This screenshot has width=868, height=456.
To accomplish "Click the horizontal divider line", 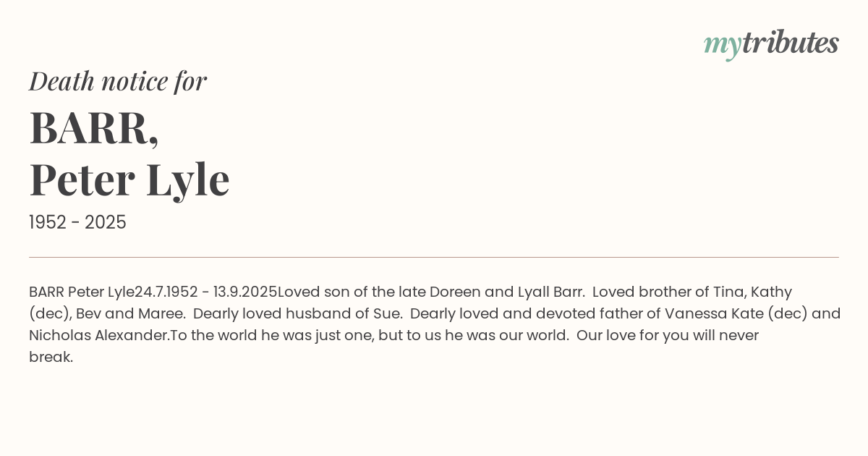I will pos(434,257).
